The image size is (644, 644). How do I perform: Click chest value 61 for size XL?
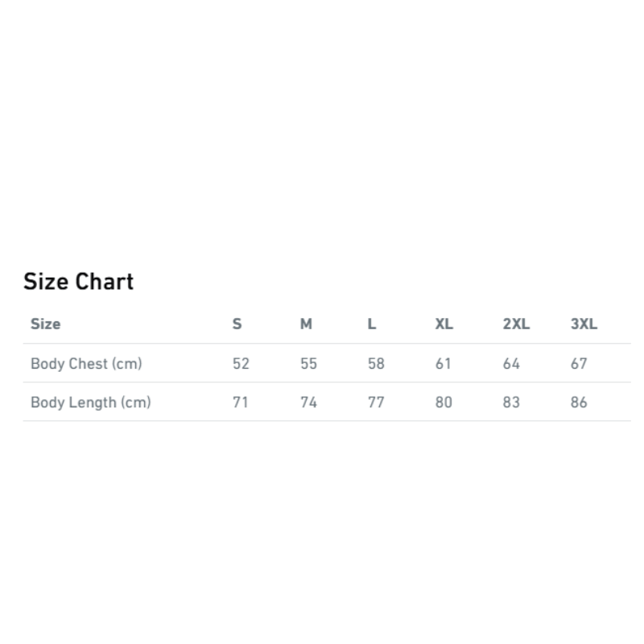pos(444,364)
